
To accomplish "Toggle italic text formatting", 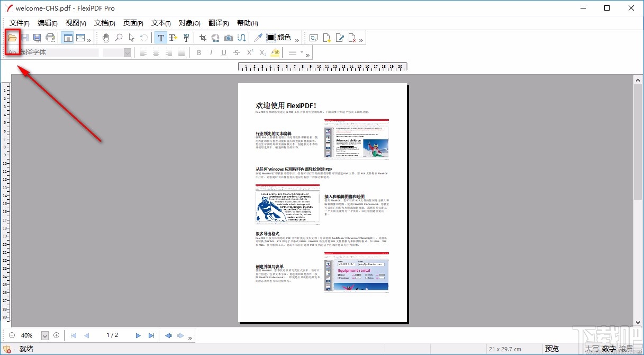I will point(210,52).
